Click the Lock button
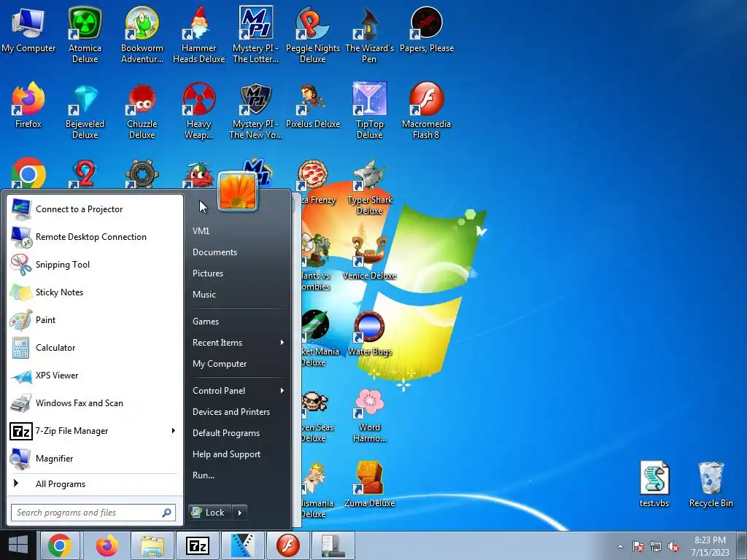 [210, 513]
